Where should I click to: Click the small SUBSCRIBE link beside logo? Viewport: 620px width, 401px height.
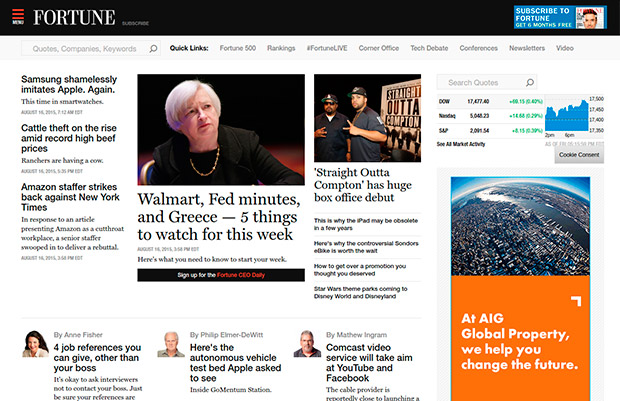[x=135, y=23]
